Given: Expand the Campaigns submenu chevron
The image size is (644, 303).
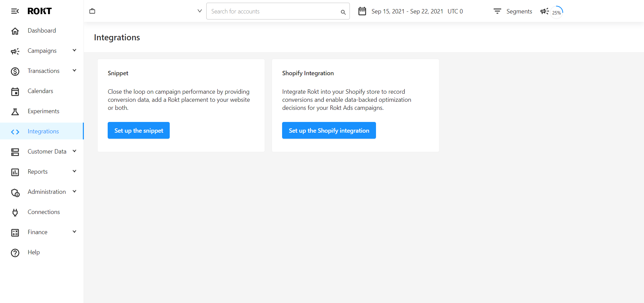Looking at the screenshot, I should [x=74, y=50].
